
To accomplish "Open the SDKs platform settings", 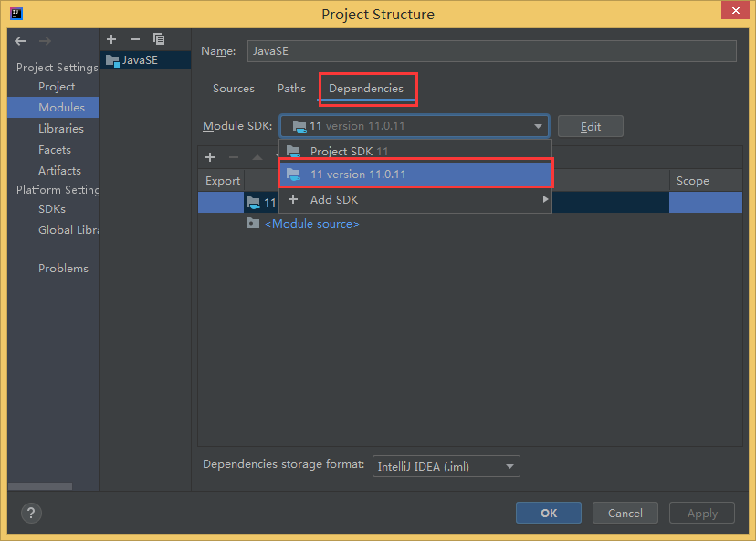I will click(52, 209).
